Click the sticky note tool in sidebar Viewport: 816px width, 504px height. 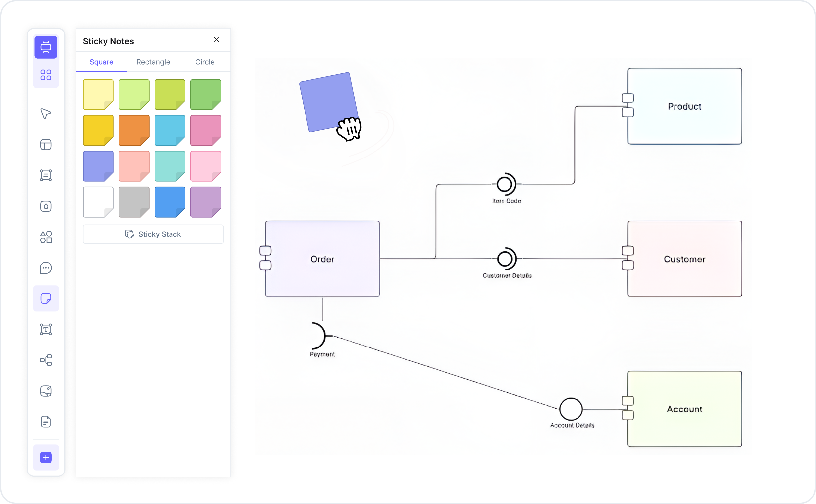coord(46,299)
